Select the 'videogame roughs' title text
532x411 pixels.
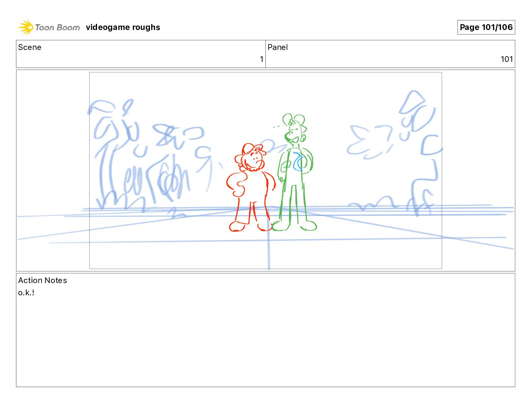tap(123, 27)
